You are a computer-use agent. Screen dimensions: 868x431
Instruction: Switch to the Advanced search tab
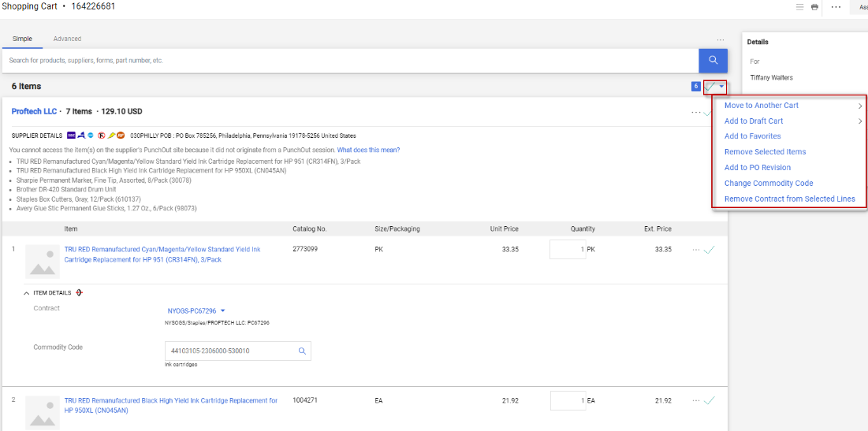tap(67, 39)
